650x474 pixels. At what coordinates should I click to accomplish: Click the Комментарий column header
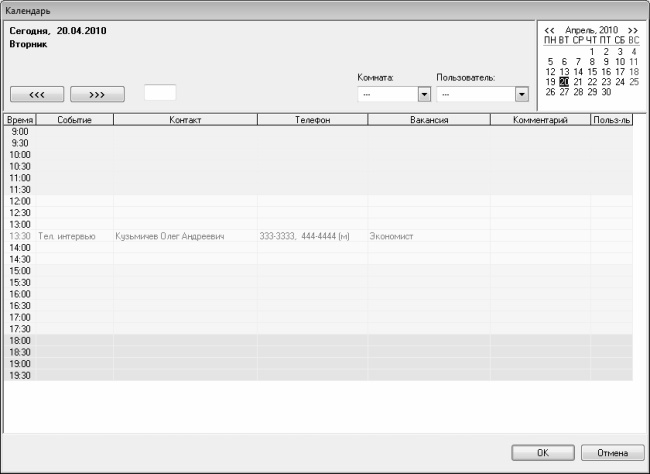pos(540,120)
